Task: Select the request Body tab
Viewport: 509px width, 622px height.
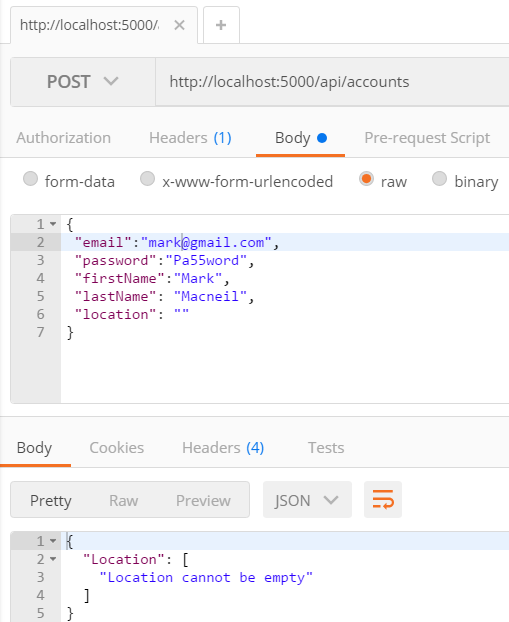Action: click(300, 138)
